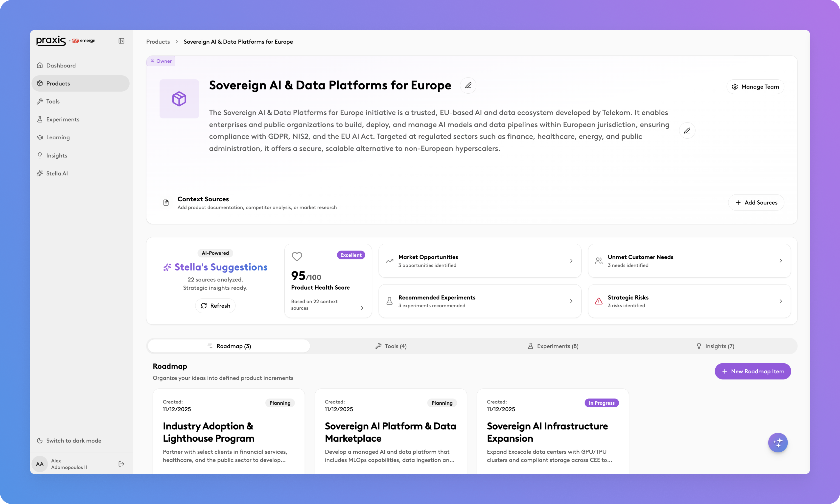Screen dimensions: 840x504
Task: Click the heart icon on health score
Action: (x=297, y=256)
